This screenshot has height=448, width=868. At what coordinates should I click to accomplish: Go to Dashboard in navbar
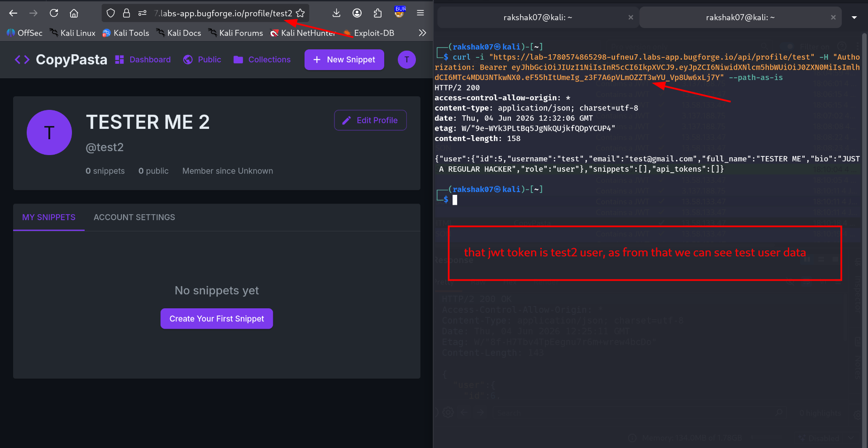pos(143,60)
